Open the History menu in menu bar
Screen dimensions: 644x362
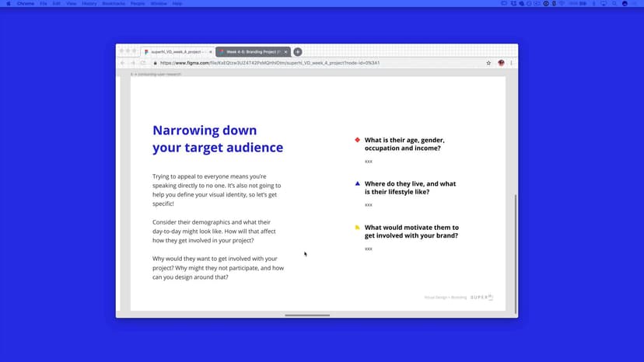89,4
